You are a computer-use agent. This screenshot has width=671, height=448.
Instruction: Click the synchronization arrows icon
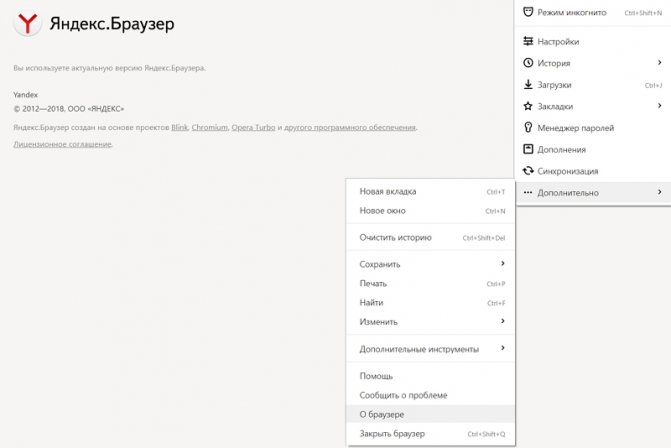[528, 171]
